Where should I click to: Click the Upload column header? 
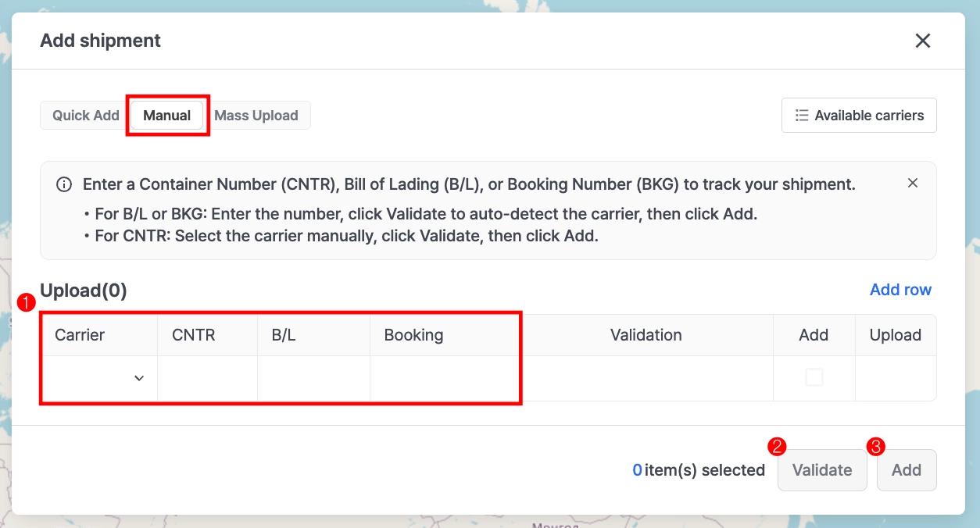point(895,335)
